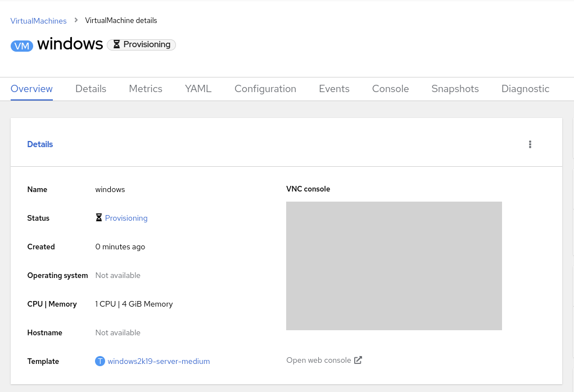Click the external link icon after Open web console
Viewport: 574px width, 392px height.
[358, 360]
